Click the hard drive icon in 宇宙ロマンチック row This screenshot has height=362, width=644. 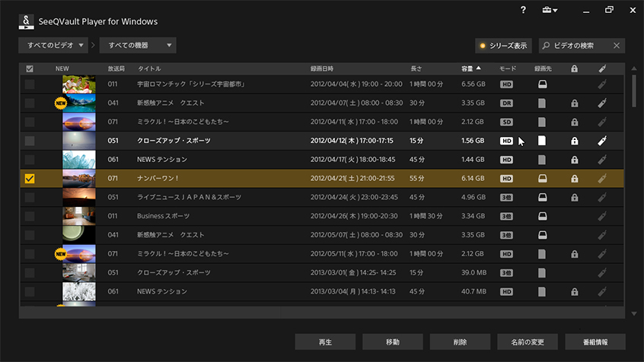point(542,84)
